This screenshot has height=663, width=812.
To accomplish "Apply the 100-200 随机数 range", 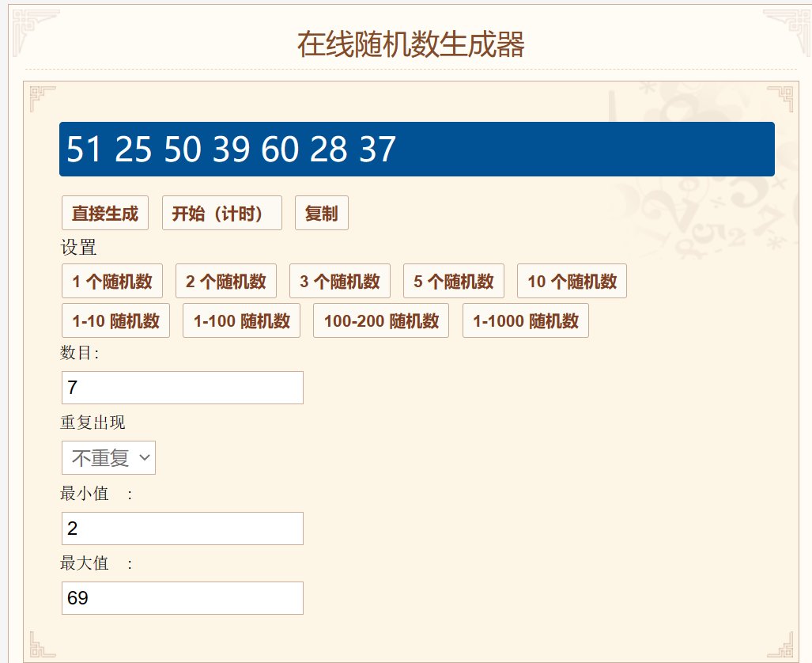I will point(381,321).
